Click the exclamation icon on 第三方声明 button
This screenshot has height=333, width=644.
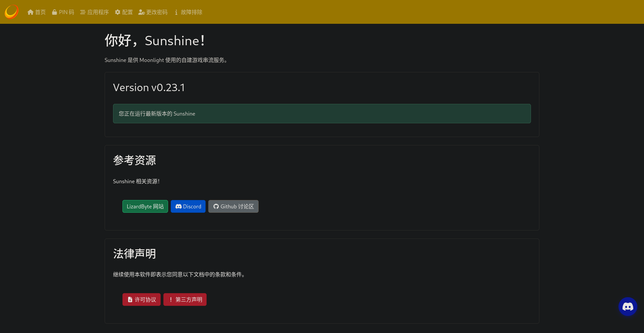(x=170, y=299)
